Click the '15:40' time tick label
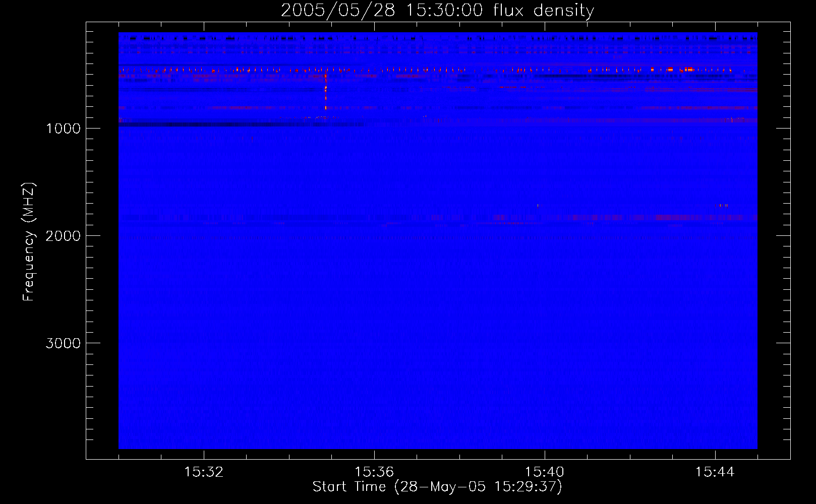Screen dimensions: 816x504 coord(544,472)
